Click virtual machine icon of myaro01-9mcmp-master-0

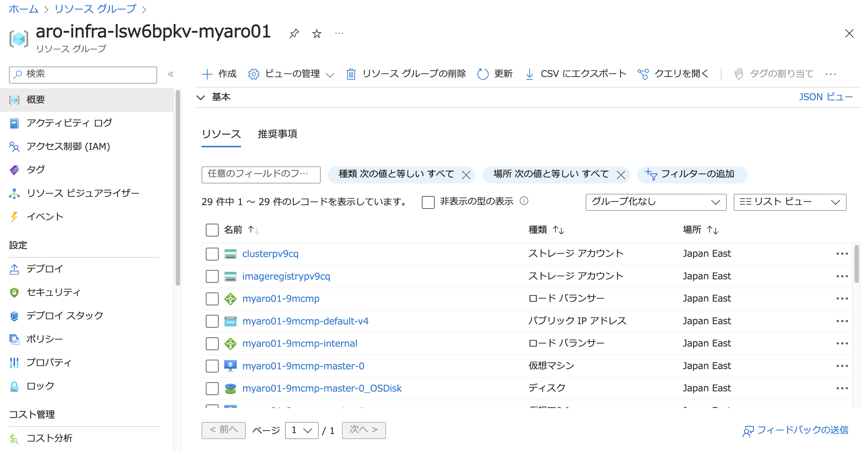coord(230,366)
